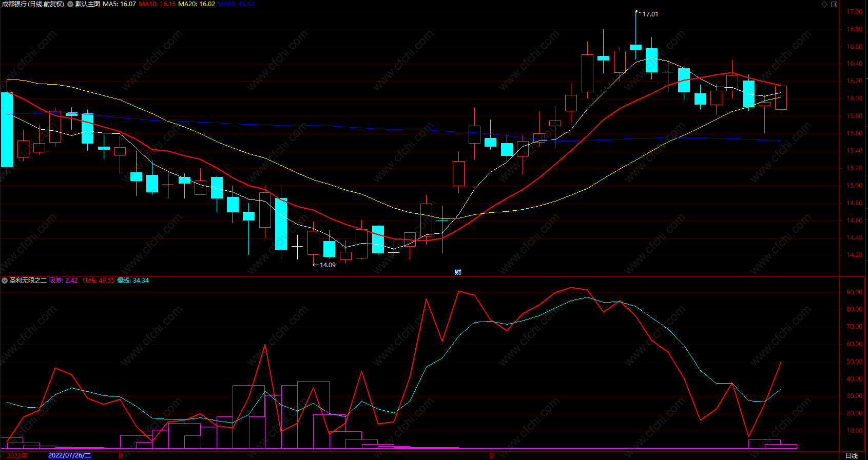Click the MA20: 16.02 indicator label

[x=197, y=4]
